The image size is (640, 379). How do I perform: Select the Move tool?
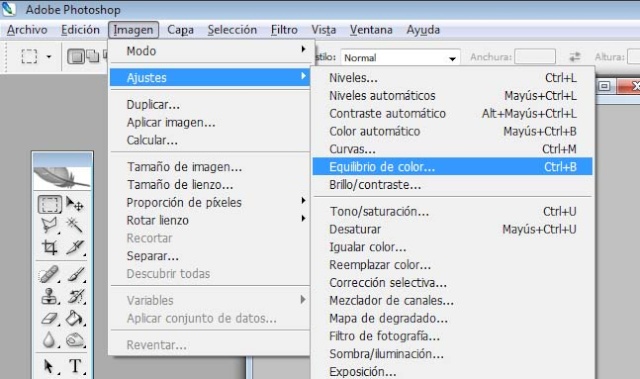(x=75, y=204)
